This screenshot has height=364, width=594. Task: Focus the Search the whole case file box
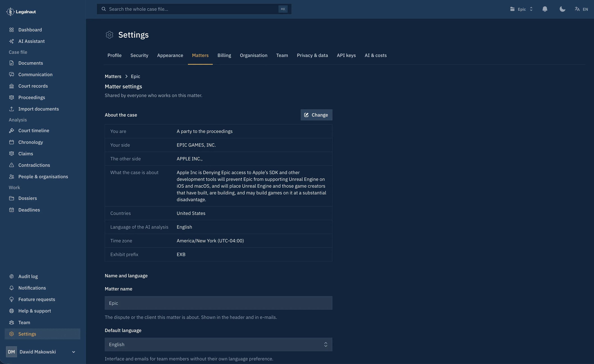pos(194,9)
